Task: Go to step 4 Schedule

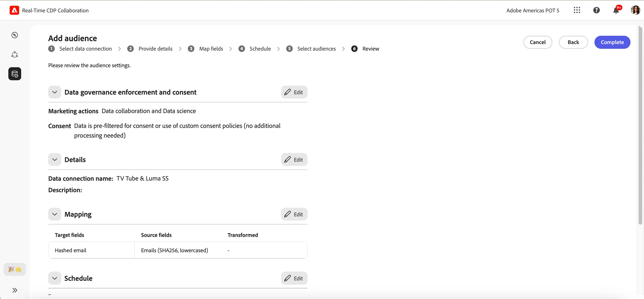Action: [x=254, y=49]
